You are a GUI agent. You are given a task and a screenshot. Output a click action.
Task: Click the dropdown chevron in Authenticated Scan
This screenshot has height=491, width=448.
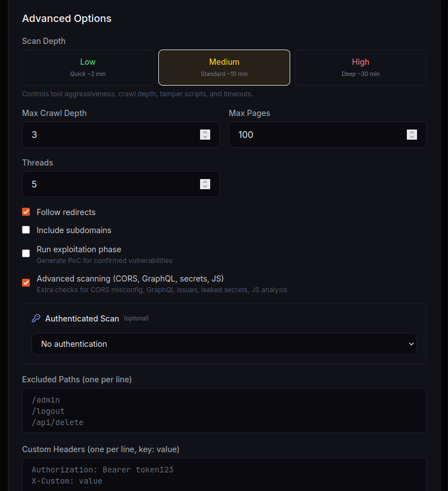pyautogui.click(x=411, y=344)
